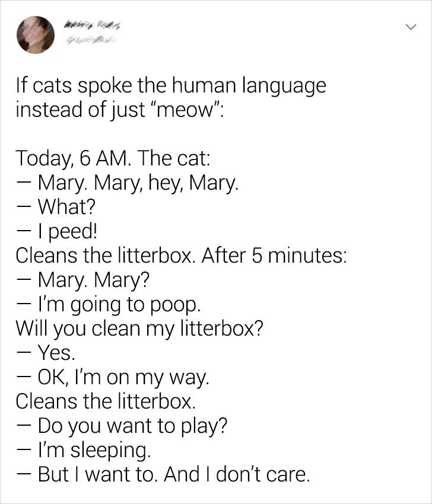Screen dimensions: 432x504
Task: Select the line "Today, 6 AM. The cat:"
Action: (x=114, y=158)
